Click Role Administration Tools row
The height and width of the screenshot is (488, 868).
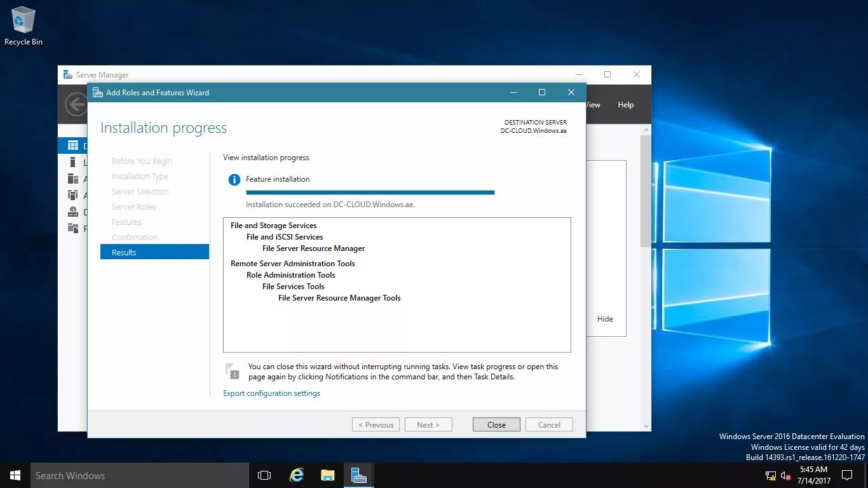point(290,275)
